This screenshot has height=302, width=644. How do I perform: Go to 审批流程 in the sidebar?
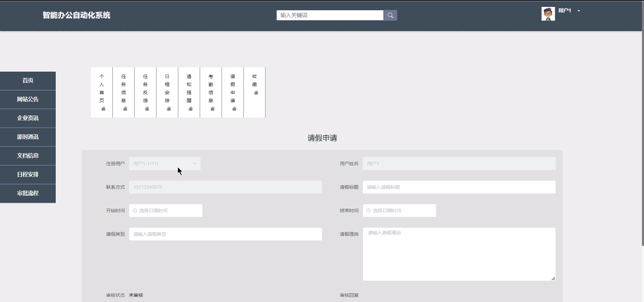point(28,193)
